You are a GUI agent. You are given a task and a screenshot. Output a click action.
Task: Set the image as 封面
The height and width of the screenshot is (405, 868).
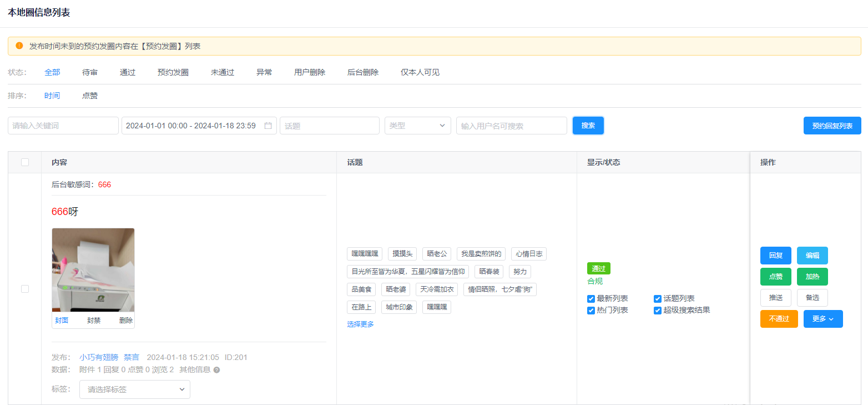click(62, 321)
